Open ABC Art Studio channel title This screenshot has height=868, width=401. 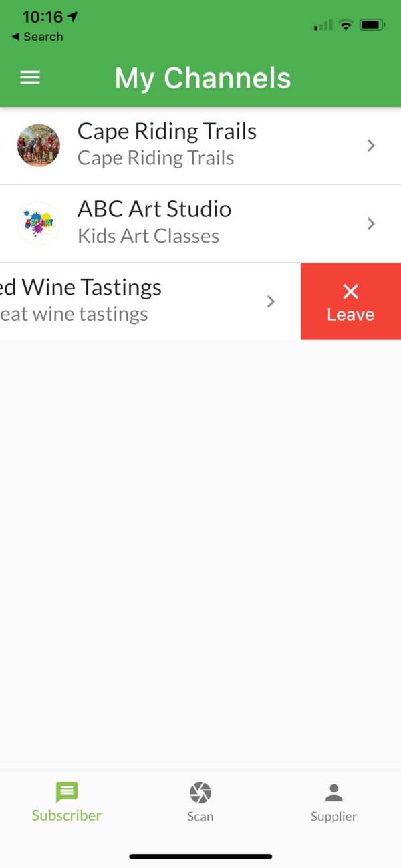tap(154, 209)
